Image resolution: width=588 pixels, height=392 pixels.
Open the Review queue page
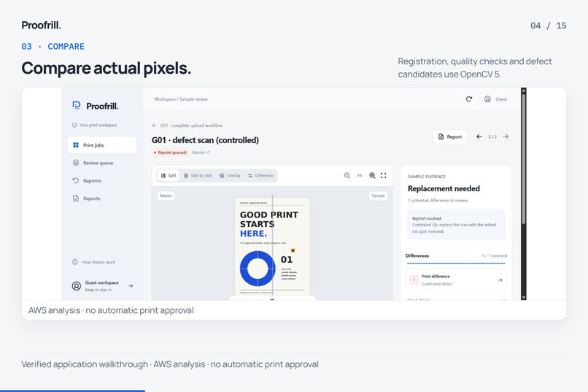coord(102,163)
